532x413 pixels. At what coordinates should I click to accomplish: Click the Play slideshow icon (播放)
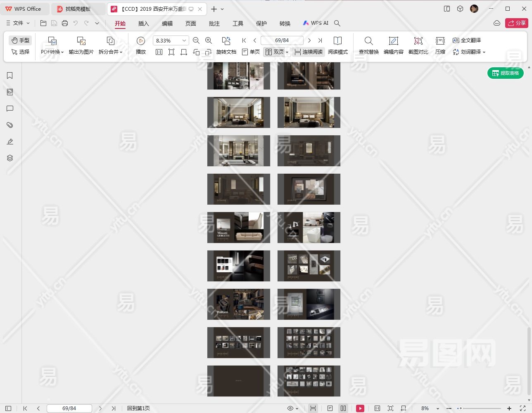click(x=141, y=41)
